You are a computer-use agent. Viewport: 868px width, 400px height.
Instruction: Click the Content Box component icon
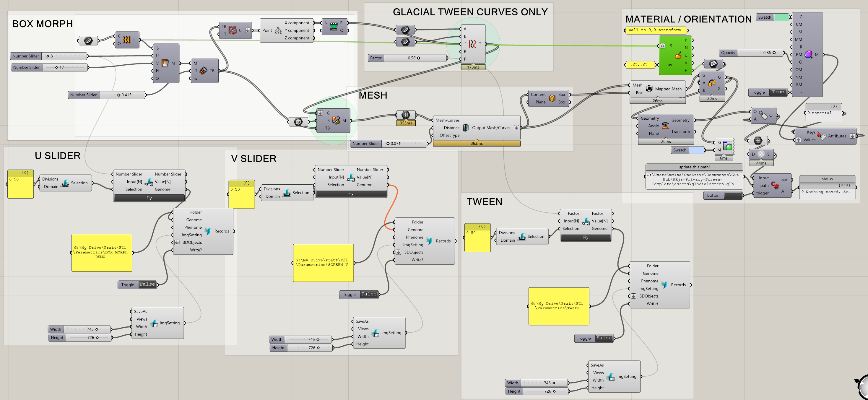(552, 98)
